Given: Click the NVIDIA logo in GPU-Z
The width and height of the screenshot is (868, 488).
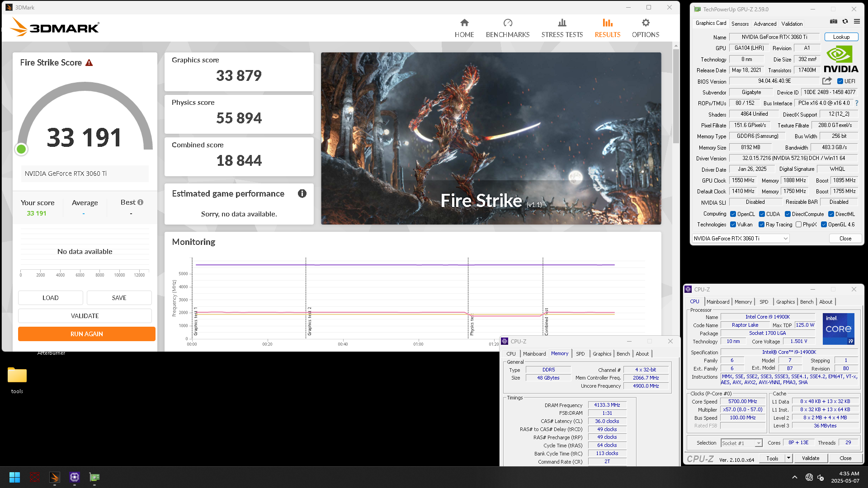Looking at the screenshot, I should [841, 59].
